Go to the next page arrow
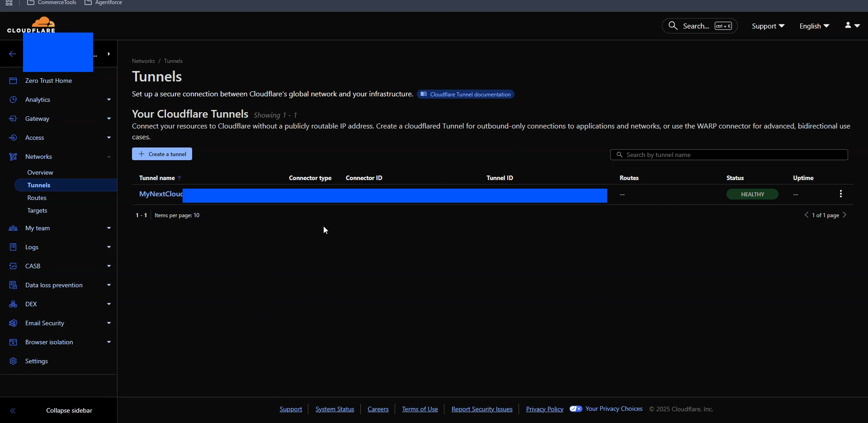Viewport: 868px width, 423px height. (x=844, y=215)
